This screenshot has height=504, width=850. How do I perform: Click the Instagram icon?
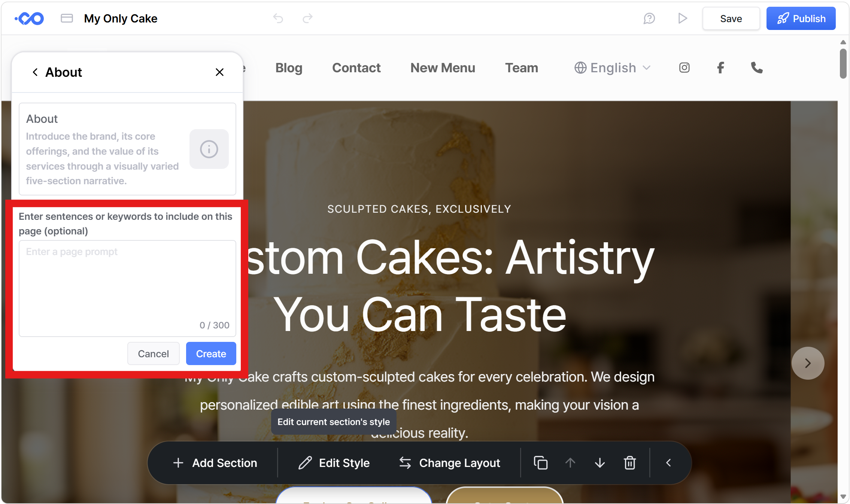point(684,68)
